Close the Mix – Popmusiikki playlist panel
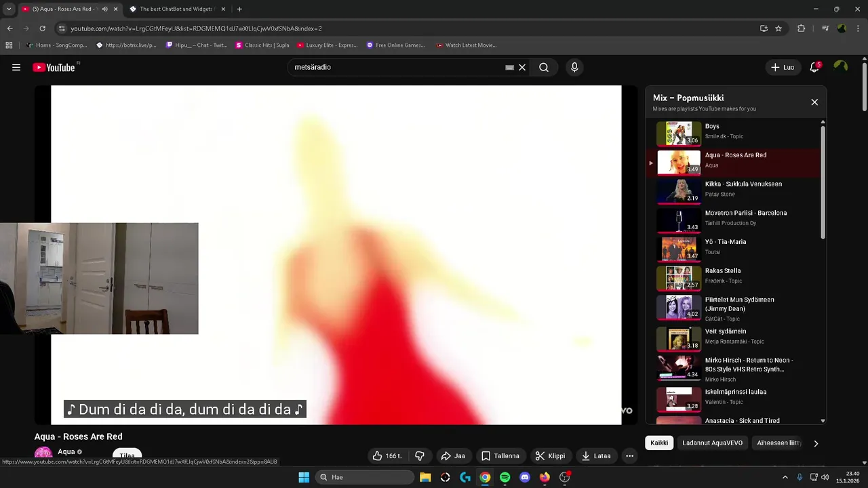 pyautogui.click(x=814, y=102)
